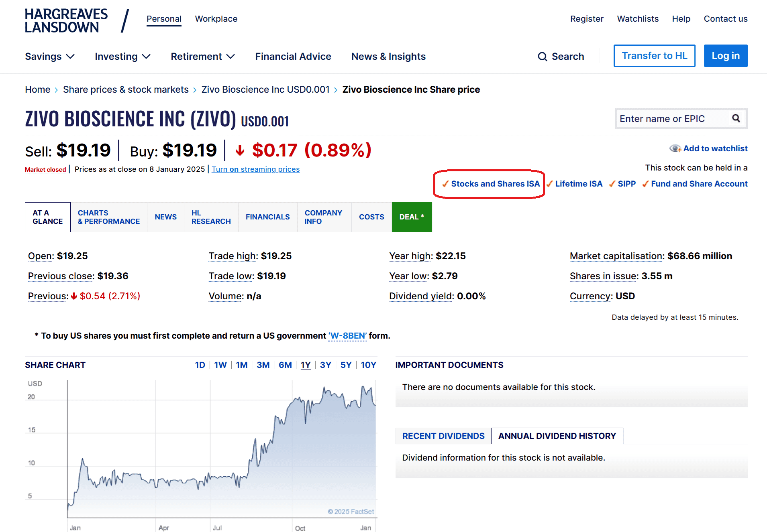Click the orange tick beside SIPP
This screenshot has width=767, height=532.
[x=612, y=184]
